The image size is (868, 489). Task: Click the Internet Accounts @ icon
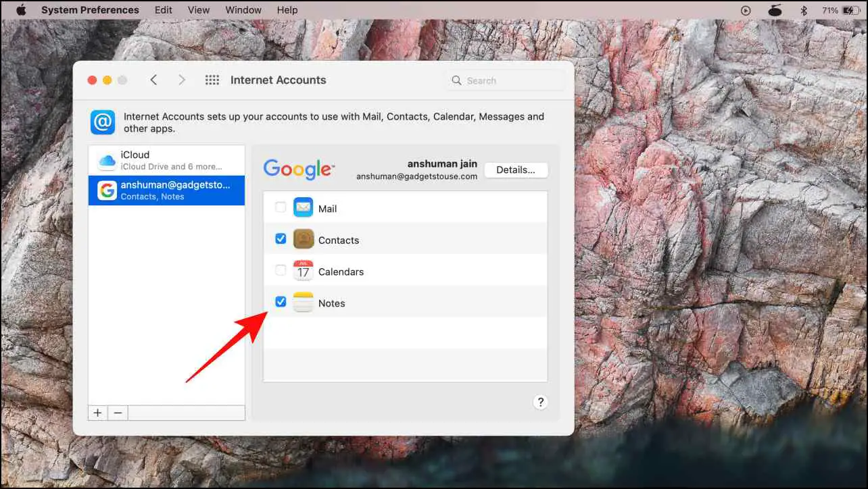point(103,122)
